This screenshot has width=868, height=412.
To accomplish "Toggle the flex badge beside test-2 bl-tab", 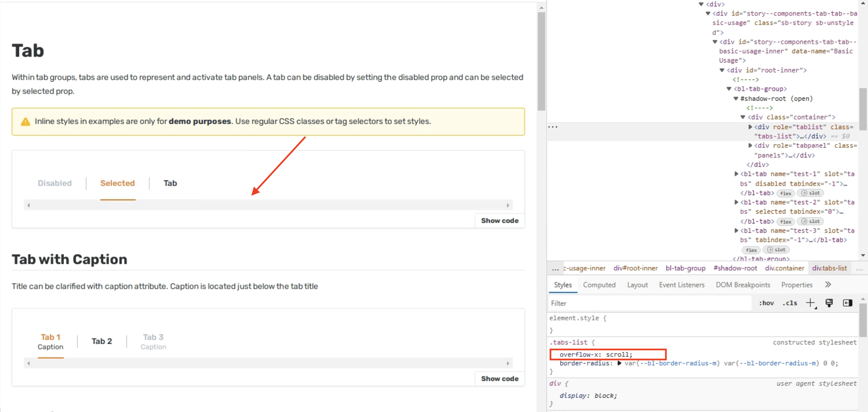I will (x=785, y=221).
